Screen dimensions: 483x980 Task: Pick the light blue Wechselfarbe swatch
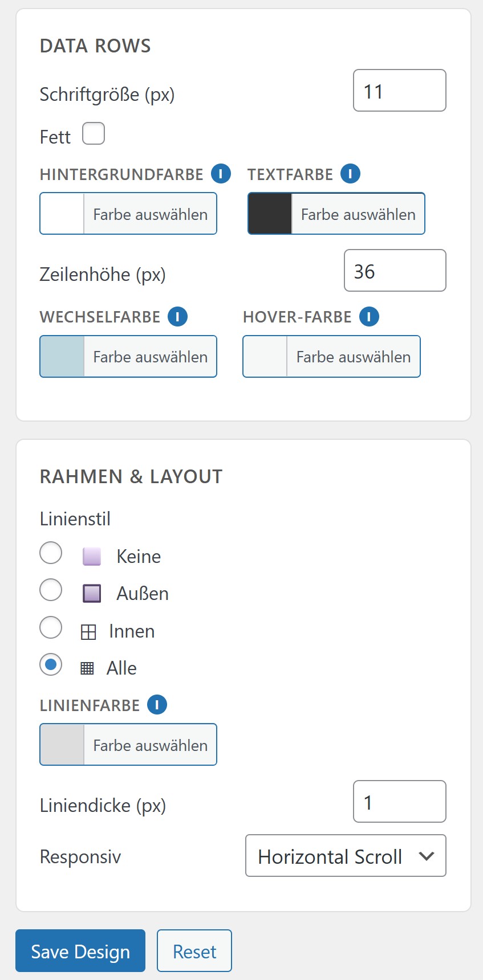62,357
